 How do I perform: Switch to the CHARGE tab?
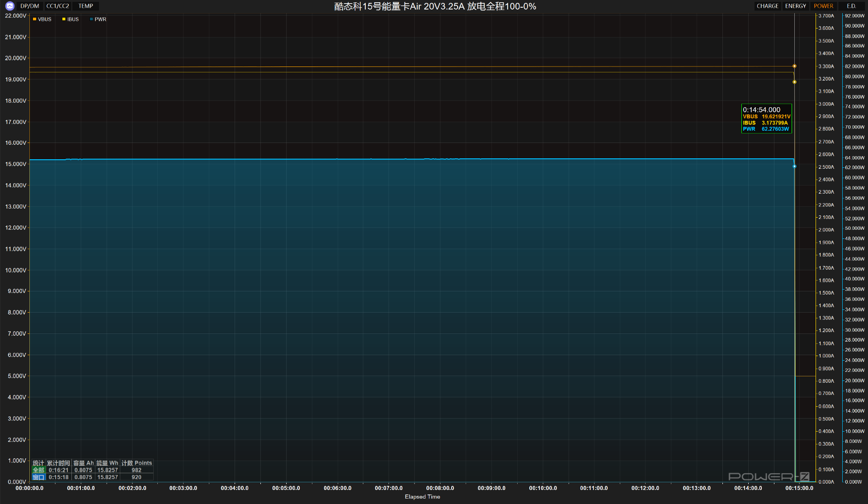[767, 6]
